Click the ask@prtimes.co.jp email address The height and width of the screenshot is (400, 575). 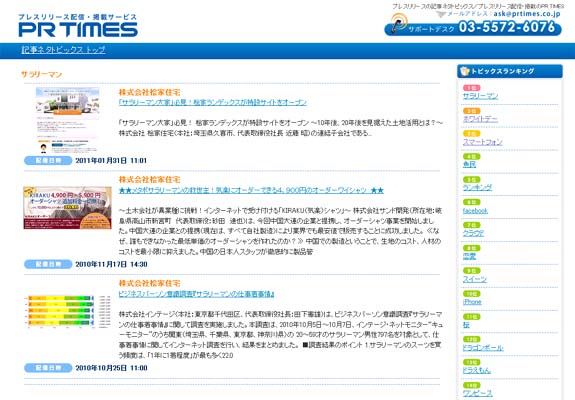point(527,14)
